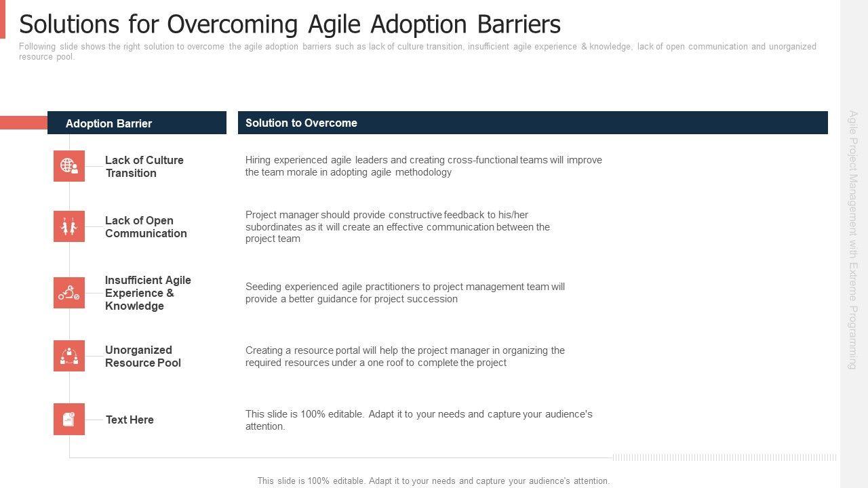The image size is (868, 488).
Task: Click the Unorganized Resource Pool team icon
Action: [x=69, y=356]
